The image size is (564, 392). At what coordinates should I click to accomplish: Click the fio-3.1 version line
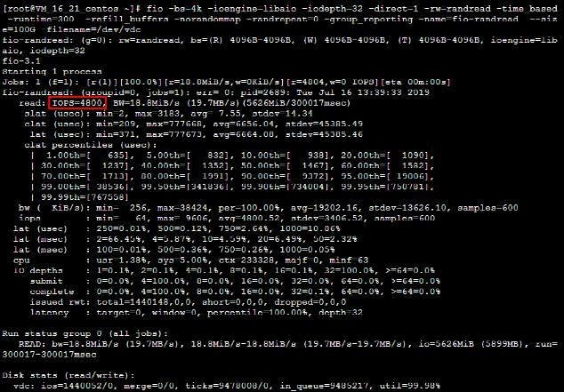(21, 61)
